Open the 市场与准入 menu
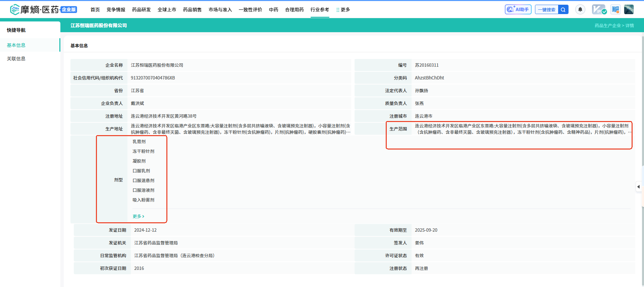 point(220,10)
